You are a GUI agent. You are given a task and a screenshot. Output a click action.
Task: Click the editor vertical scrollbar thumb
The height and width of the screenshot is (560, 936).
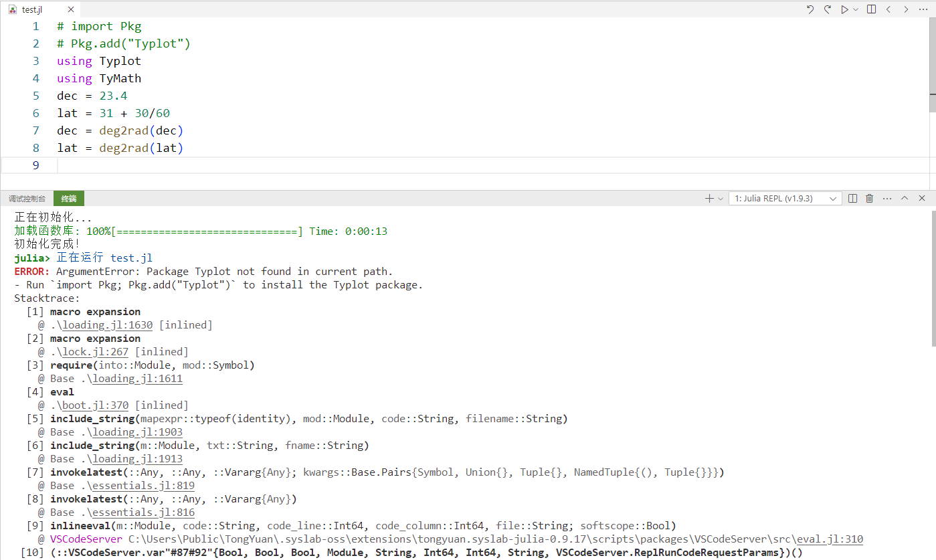932,64
